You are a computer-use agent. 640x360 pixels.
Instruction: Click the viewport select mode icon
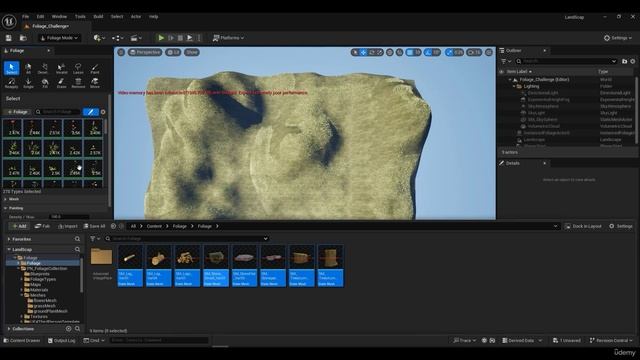(355, 52)
